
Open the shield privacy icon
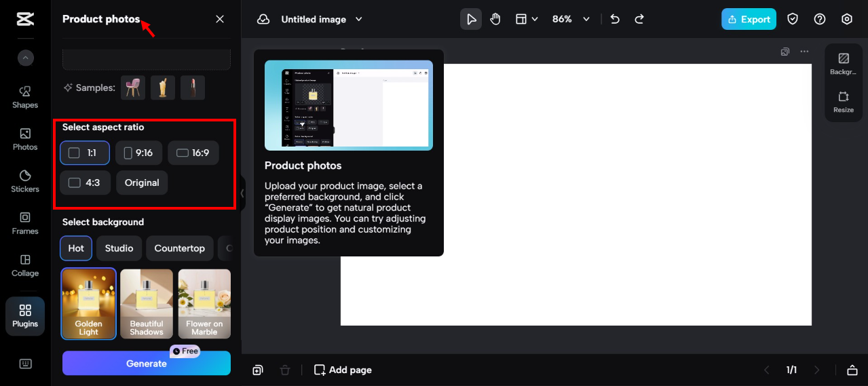coord(793,19)
